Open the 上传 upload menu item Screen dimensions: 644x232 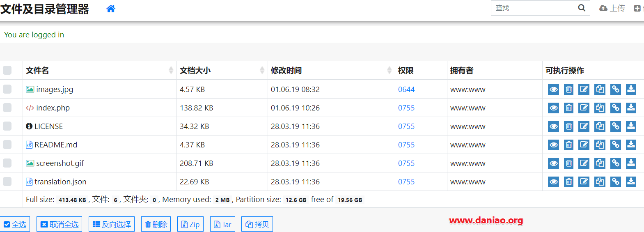(x=612, y=8)
